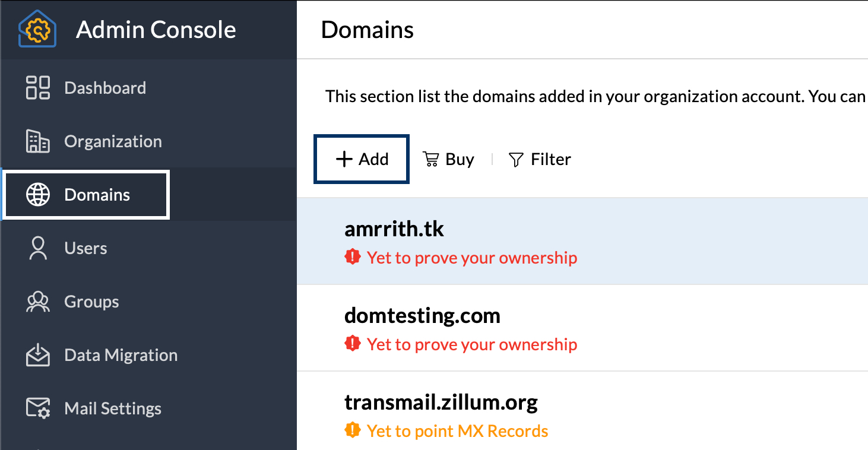The image size is (868, 450).
Task: Click the Data Migration import icon
Action: (x=37, y=354)
